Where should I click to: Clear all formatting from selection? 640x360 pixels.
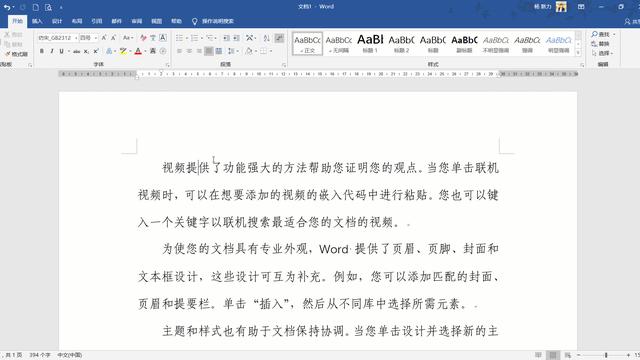tap(143, 38)
